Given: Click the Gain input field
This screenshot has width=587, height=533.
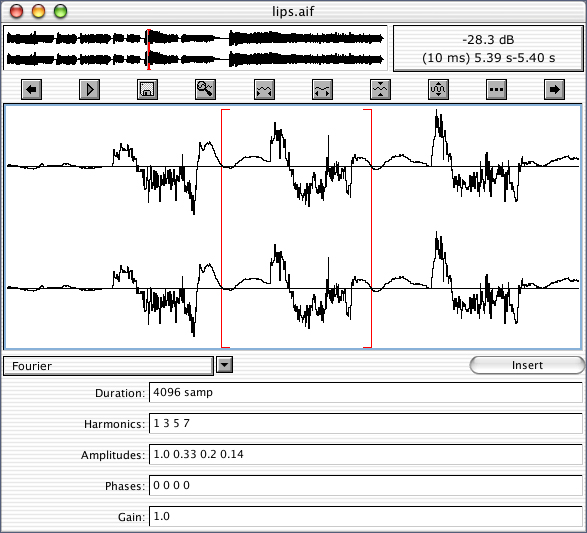Looking at the screenshot, I should click(366, 517).
